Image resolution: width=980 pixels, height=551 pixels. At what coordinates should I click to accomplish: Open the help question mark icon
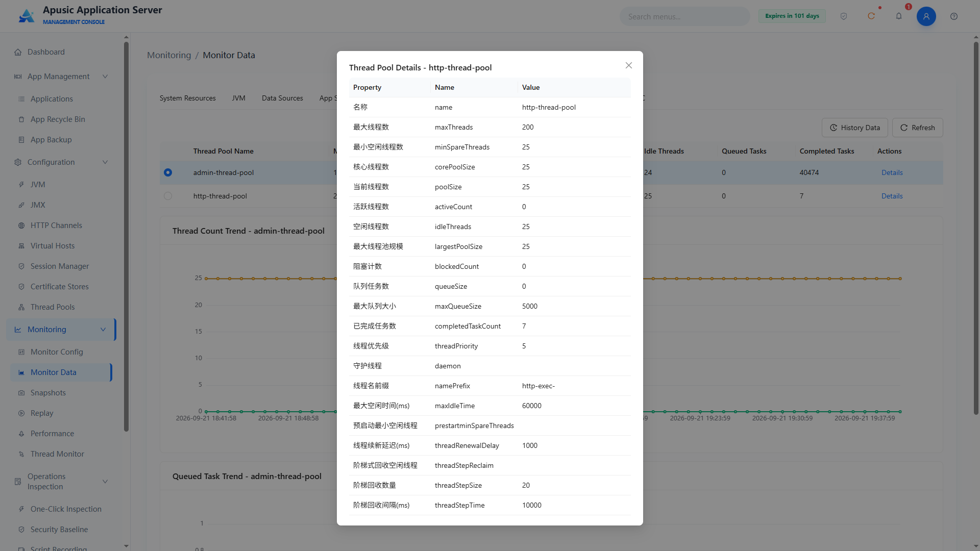[x=954, y=16]
